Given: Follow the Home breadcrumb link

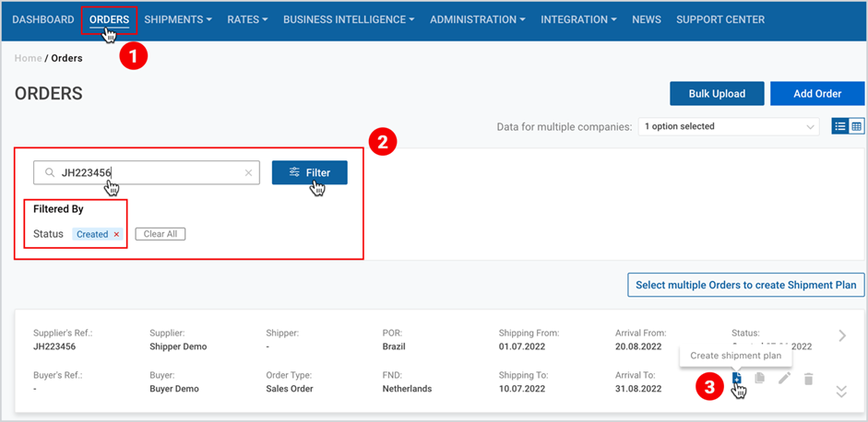Looking at the screenshot, I should tap(28, 58).
